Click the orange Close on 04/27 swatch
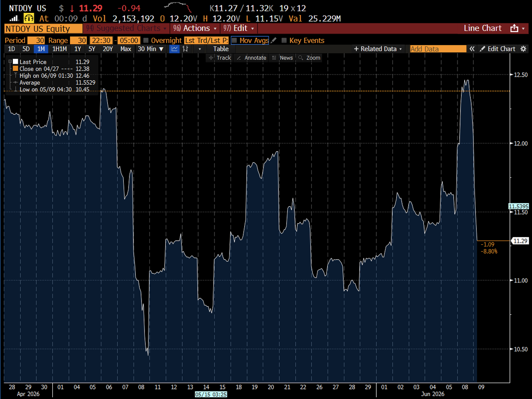This screenshot has width=532, height=399. pos(16,69)
